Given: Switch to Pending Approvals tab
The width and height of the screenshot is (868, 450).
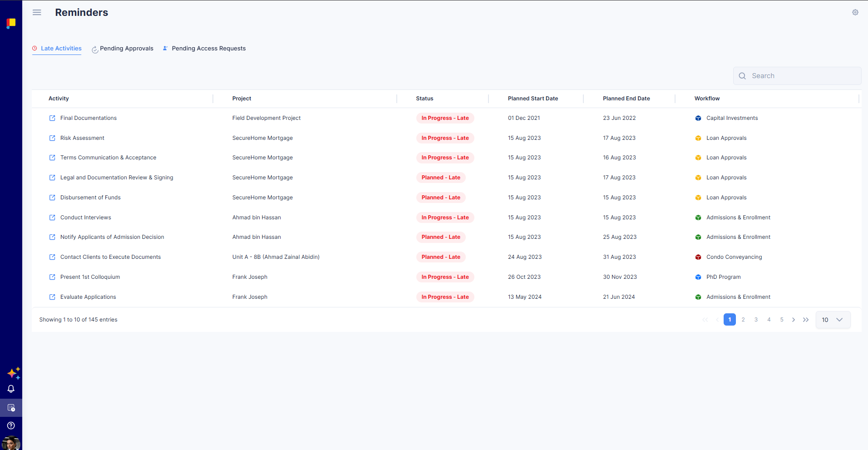Looking at the screenshot, I should coord(123,49).
